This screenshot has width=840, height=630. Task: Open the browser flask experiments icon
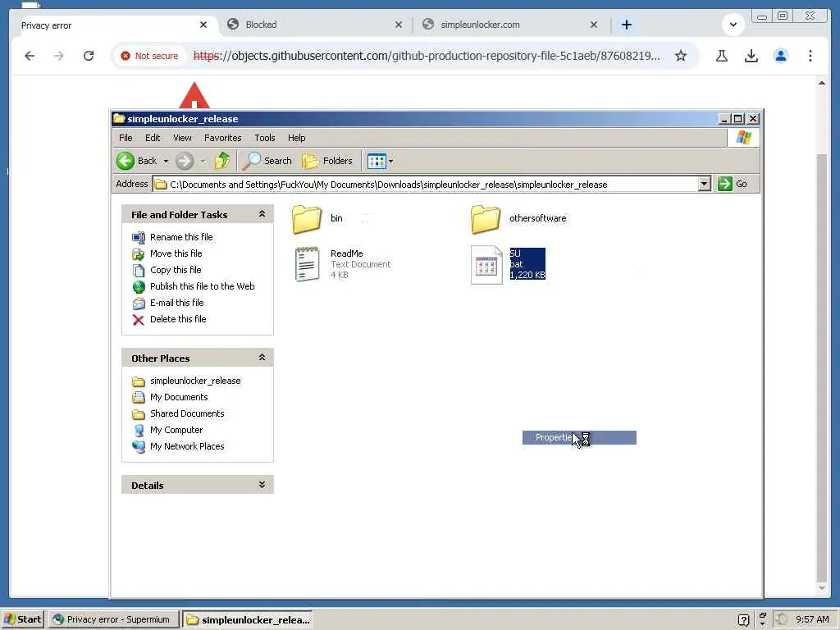click(722, 56)
